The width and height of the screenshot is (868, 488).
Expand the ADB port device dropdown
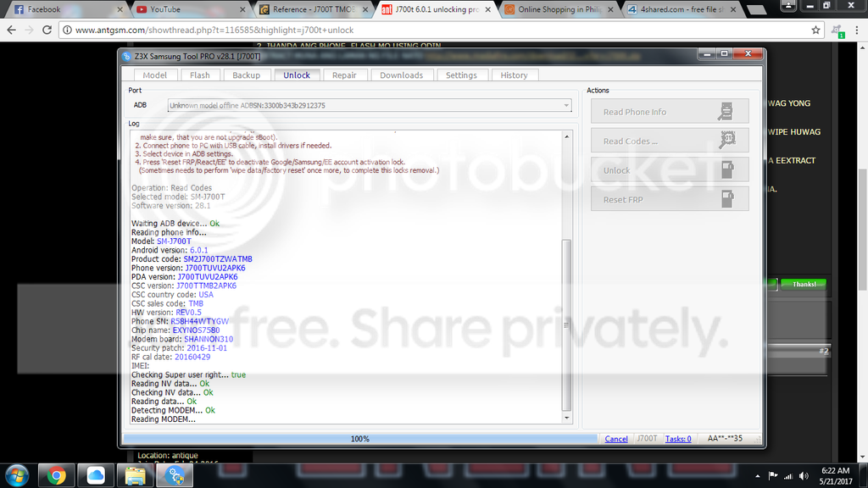pyautogui.click(x=566, y=105)
